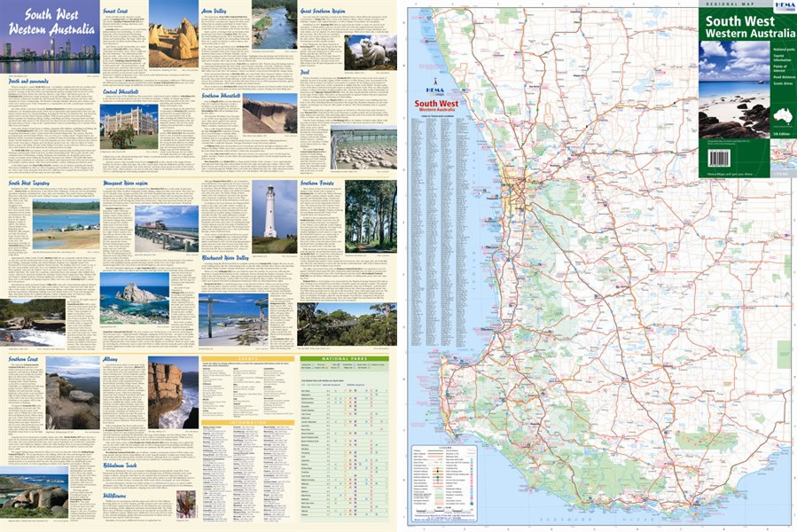The height and width of the screenshot is (532, 797).
Task: Click the 'Margaret River region' heading
Action: (x=126, y=183)
